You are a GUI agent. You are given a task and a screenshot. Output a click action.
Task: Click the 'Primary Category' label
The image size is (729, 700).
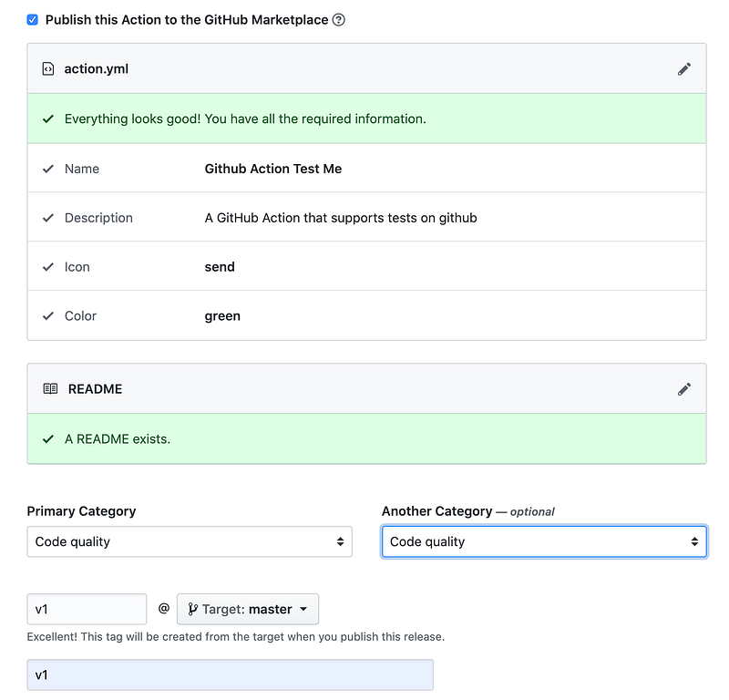point(81,511)
